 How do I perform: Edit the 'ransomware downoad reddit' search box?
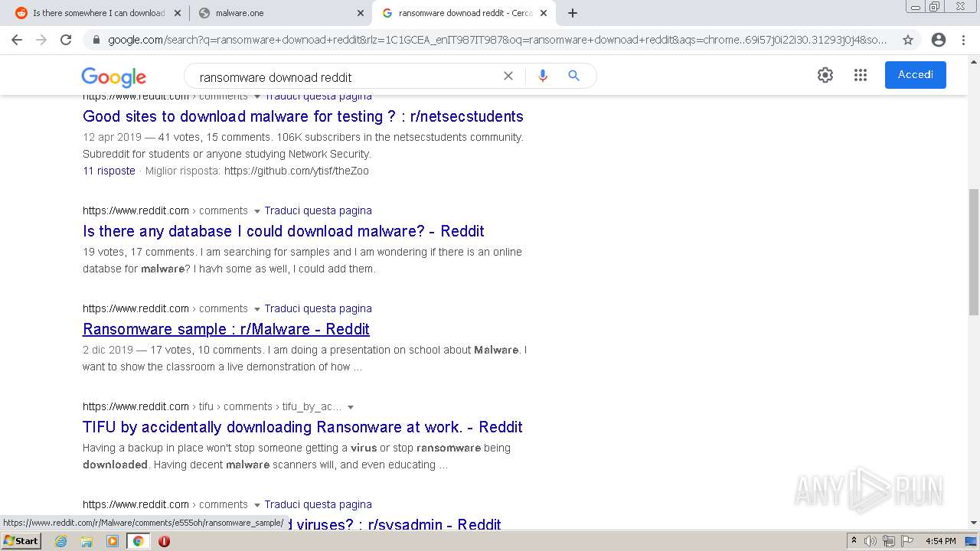click(x=345, y=77)
